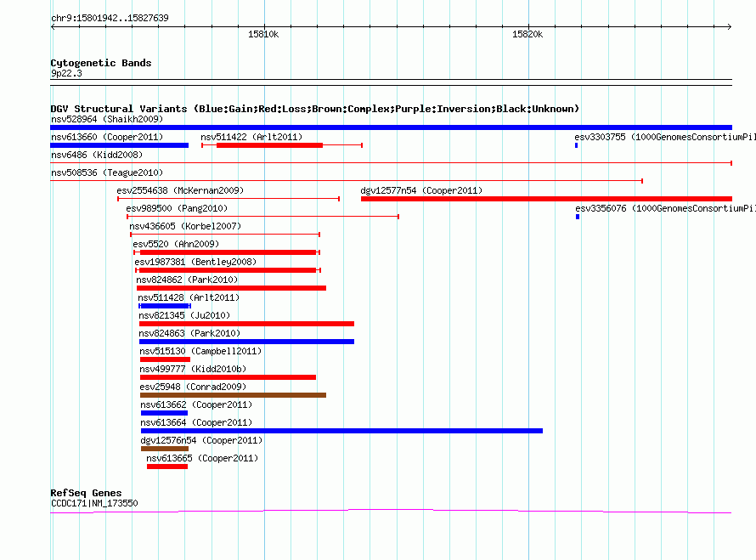The width and height of the screenshot is (756, 560).
Task: Click the ruler's left scroll arrow
Action: pos(53,27)
